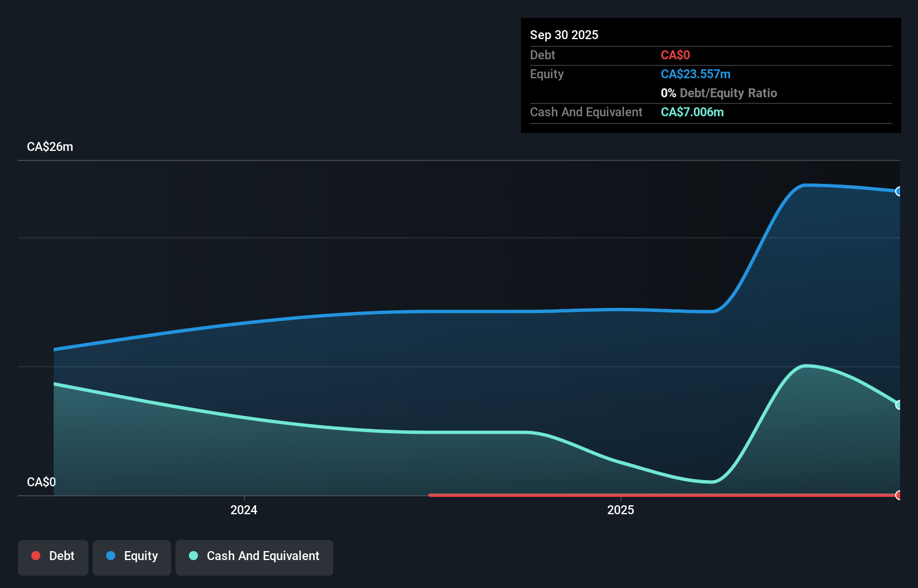The width and height of the screenshot is (918, 588).
Task: Click the blue Equity legend dot
Action: coord(111,556)
